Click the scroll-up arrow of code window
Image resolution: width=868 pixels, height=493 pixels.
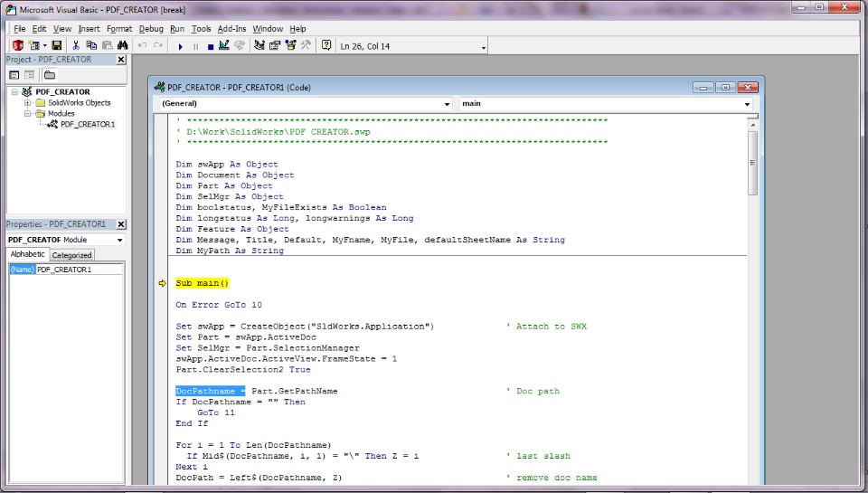[752, 126]
